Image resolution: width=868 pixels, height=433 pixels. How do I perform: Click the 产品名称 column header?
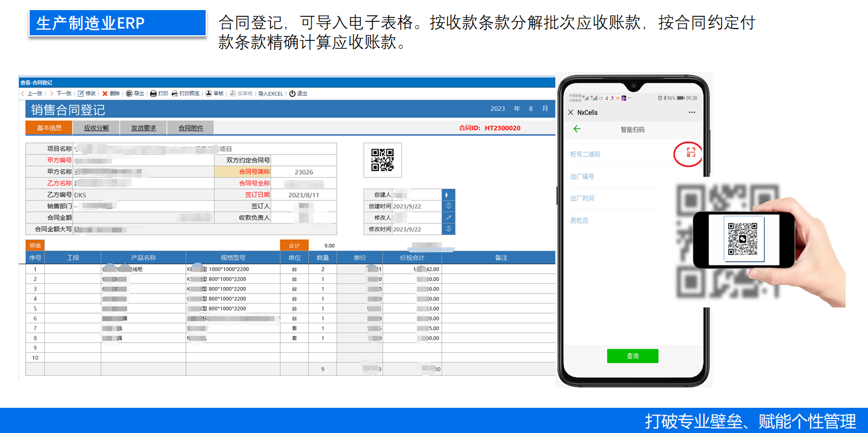point(143,258)
